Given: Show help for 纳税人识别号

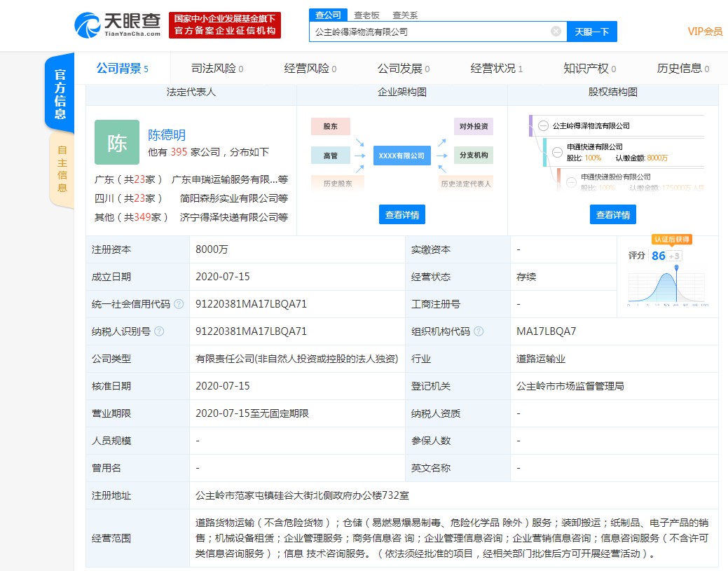Looking at the screenshot, I should 159,331.
